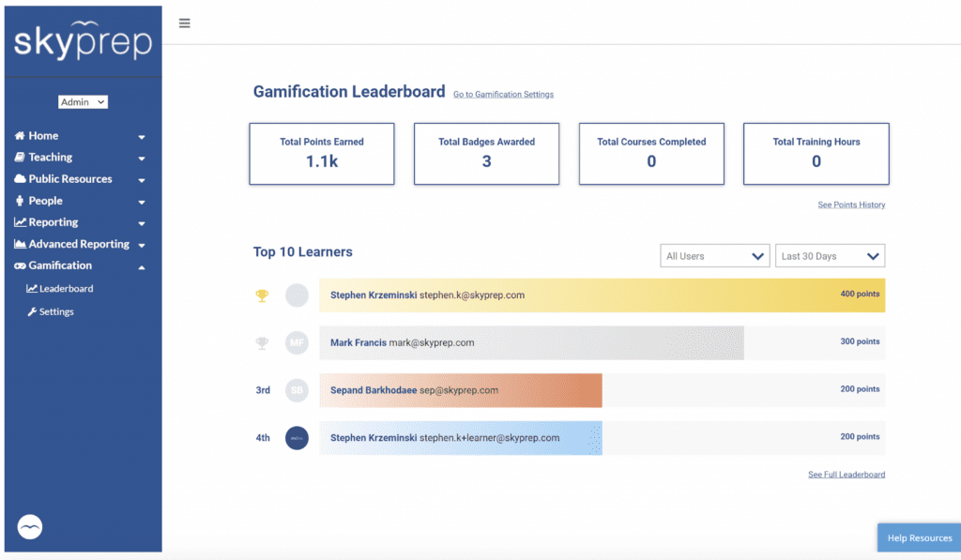The width and height of the screenshot is (961, 560).
Task: Select the Reporting chart icon
Action: coord(19,222)
